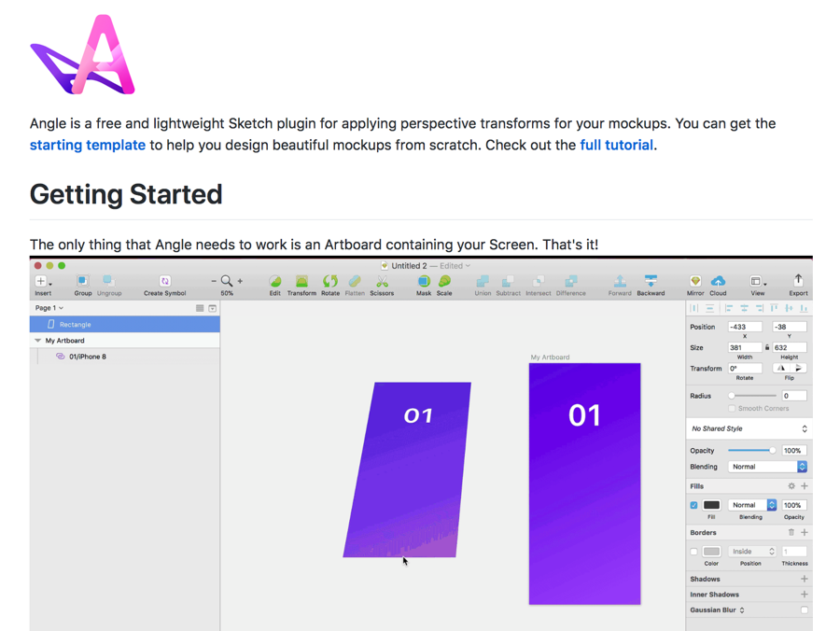Collapse the My Artboard group

(38, 341)
